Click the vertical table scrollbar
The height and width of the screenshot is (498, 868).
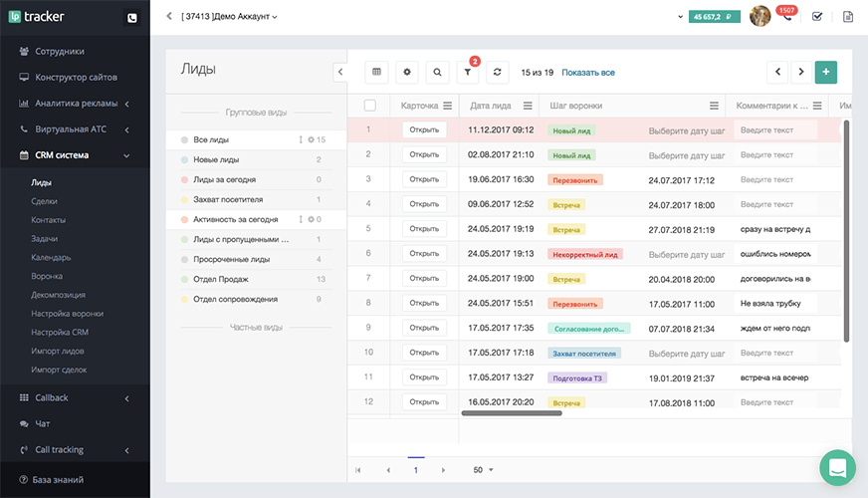click(846, 231)
